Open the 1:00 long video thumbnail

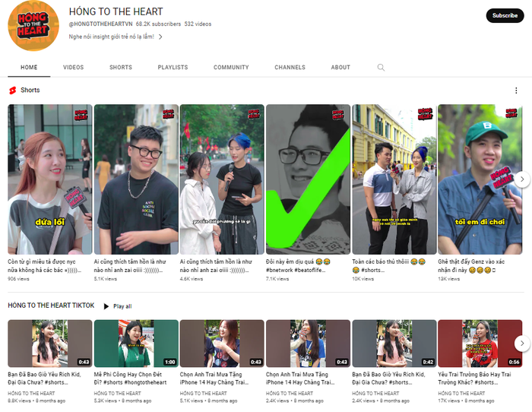click(x=136, y=343)
